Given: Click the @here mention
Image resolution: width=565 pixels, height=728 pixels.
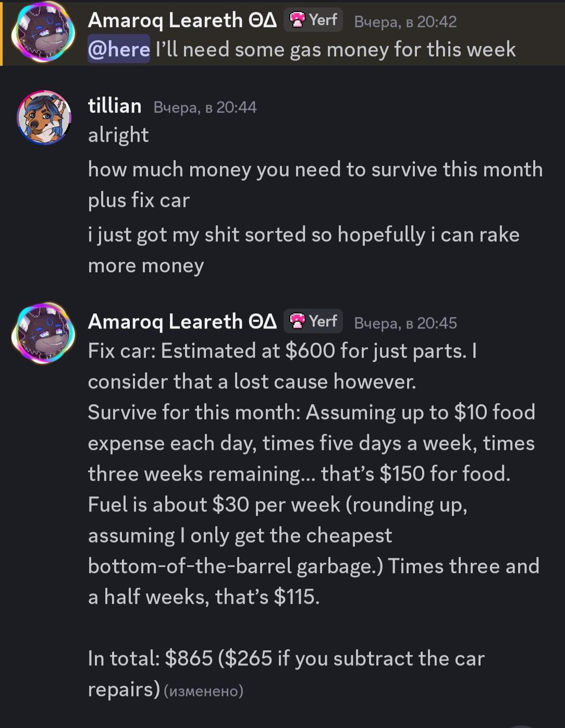Looking at the screenshot, I should (x=119, y=49).
